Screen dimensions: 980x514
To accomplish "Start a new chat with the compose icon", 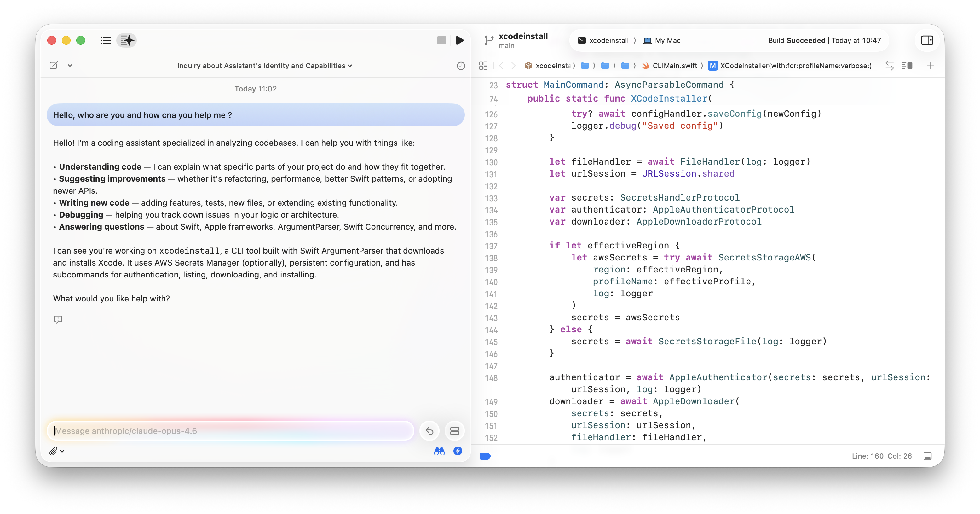I will point(53,66).
